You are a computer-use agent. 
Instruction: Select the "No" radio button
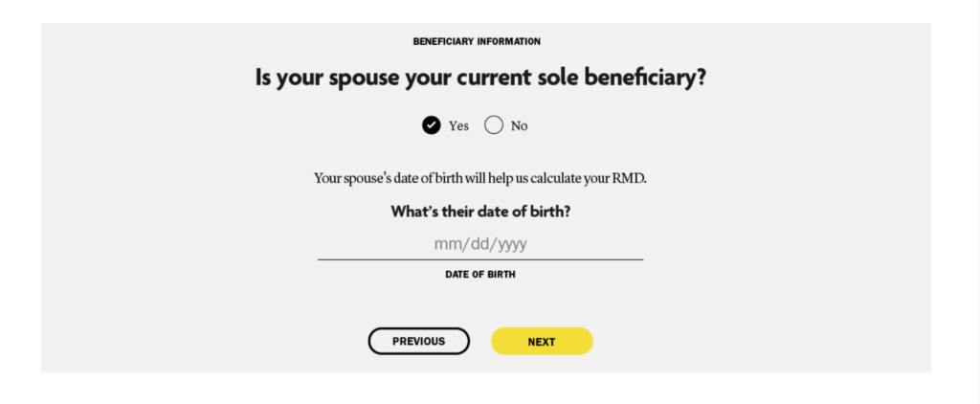pyautogui.click(x=494, y=125)
